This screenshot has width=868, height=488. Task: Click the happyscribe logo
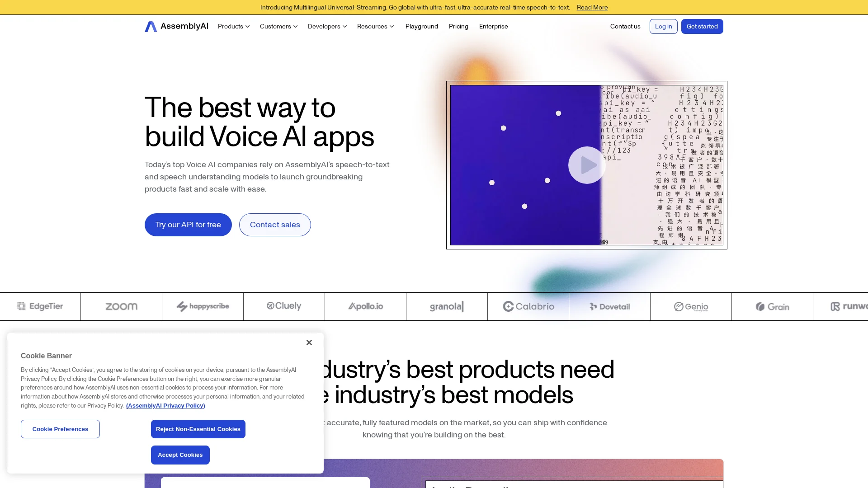(x=203, y=306)
